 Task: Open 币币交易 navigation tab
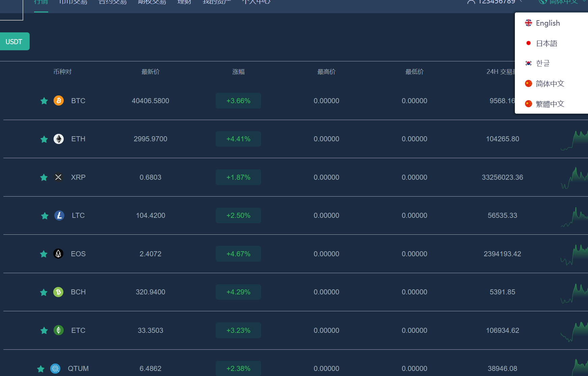[x=73, y=2]
